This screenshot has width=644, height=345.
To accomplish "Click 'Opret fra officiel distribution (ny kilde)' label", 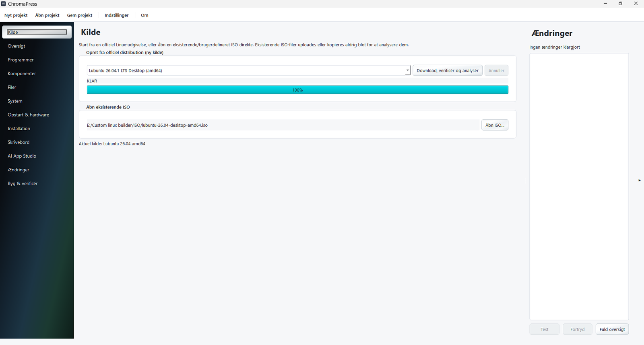I will 125,52.
